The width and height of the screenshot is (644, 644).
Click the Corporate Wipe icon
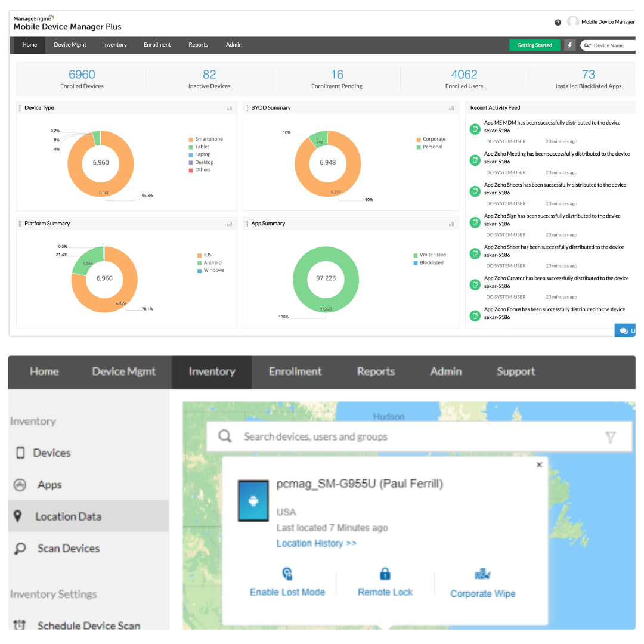coord(482,575)
